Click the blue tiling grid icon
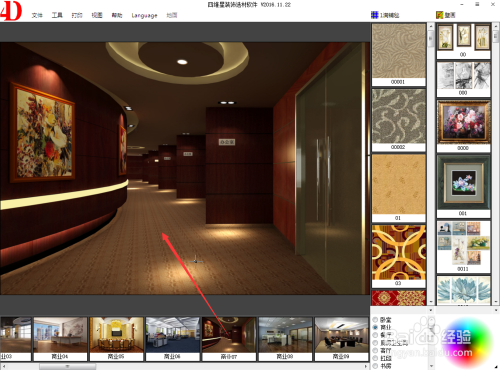 click(375, 15)
